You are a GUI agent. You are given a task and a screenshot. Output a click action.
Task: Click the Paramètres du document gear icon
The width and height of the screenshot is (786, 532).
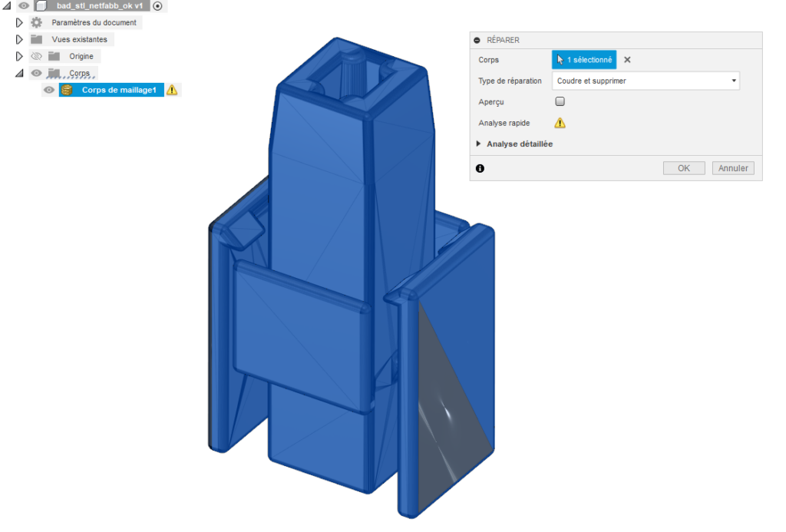point(35,22)
